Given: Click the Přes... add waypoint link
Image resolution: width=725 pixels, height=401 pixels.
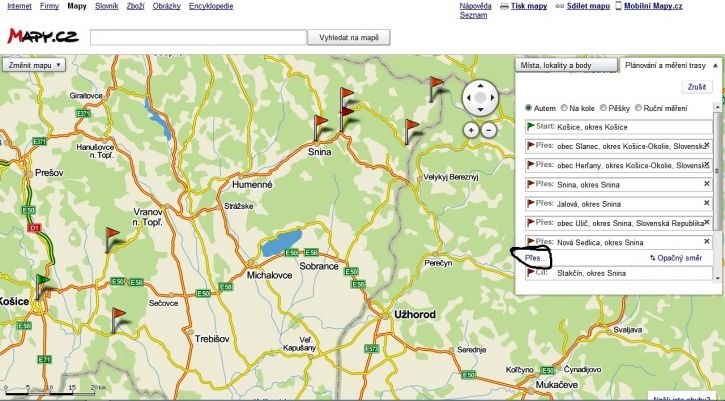Looking at the screenshot, I should [536, 258].
